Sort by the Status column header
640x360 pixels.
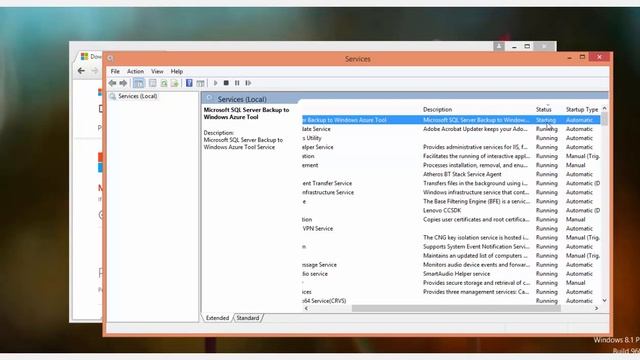pyautogui.click(x=543, y=109)
